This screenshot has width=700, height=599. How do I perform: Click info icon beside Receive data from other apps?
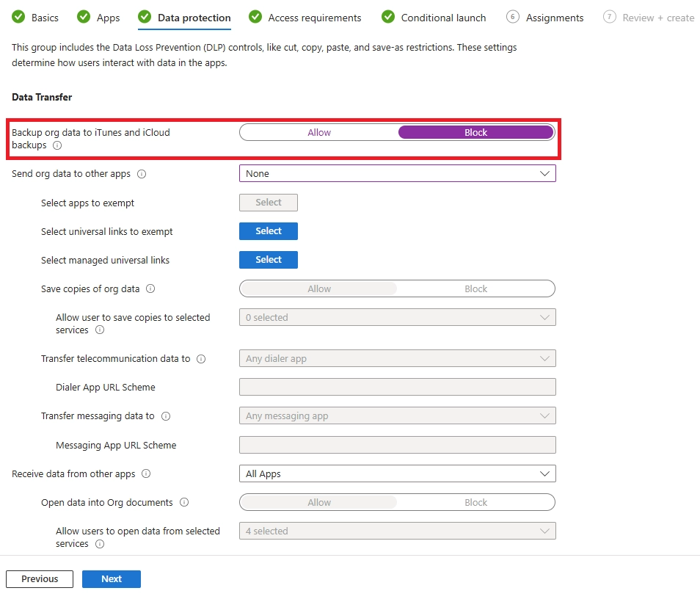click(146, 473)
